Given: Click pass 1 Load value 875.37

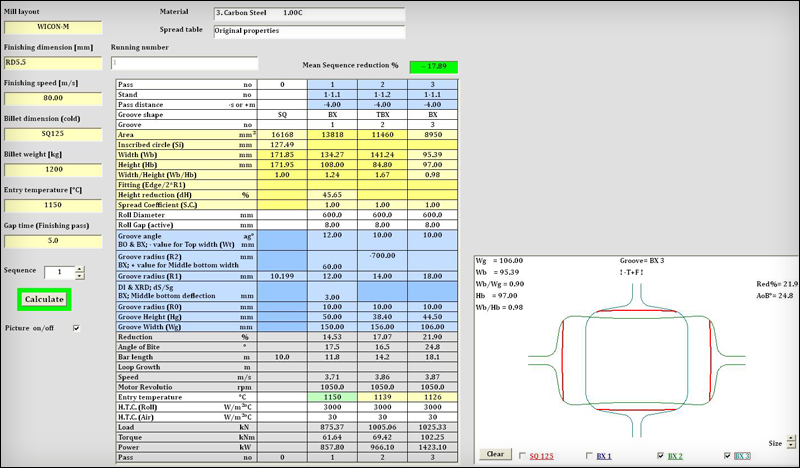Looking at the screenshot, I should [332, 427].
